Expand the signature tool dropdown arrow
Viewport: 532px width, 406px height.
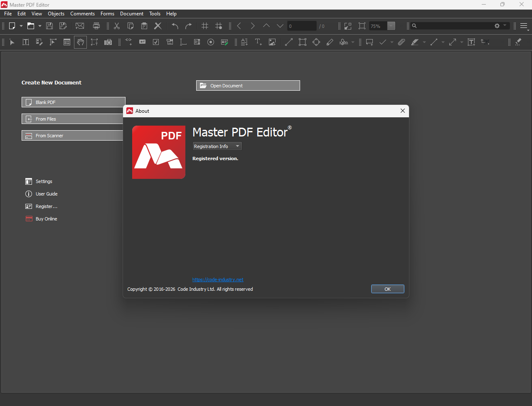click(353, 42)
